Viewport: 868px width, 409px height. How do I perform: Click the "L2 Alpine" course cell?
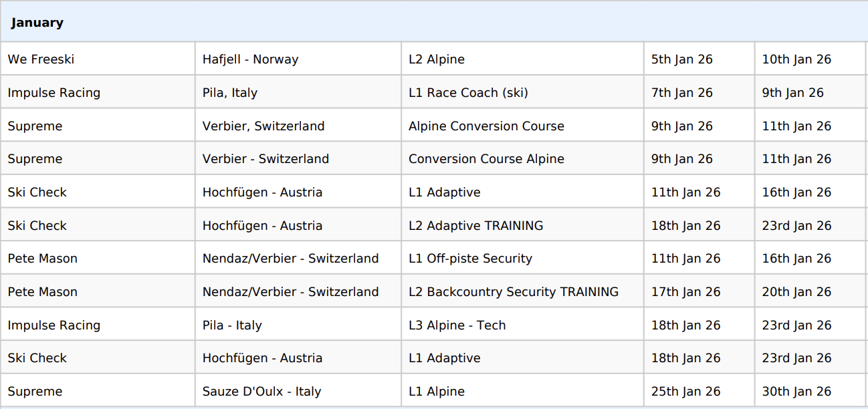(437, 59)
